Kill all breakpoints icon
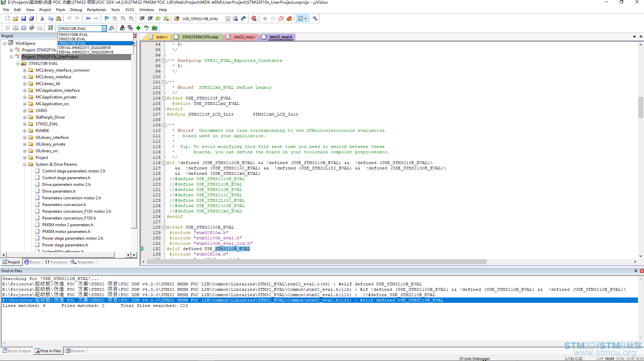Viewport: 644px width, 361px height. click(289, 18)
